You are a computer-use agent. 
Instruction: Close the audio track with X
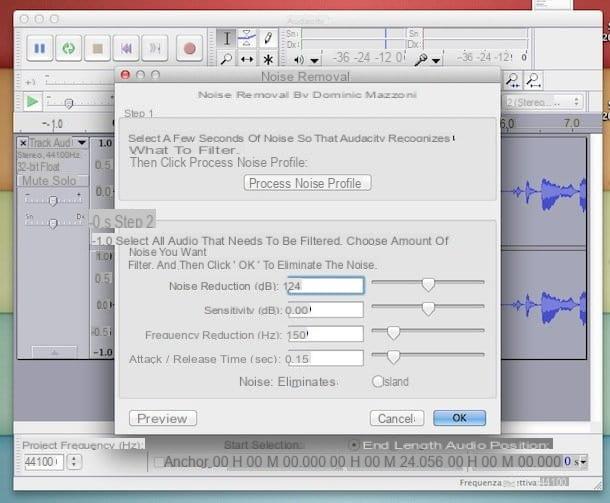(x=23, y=143)
